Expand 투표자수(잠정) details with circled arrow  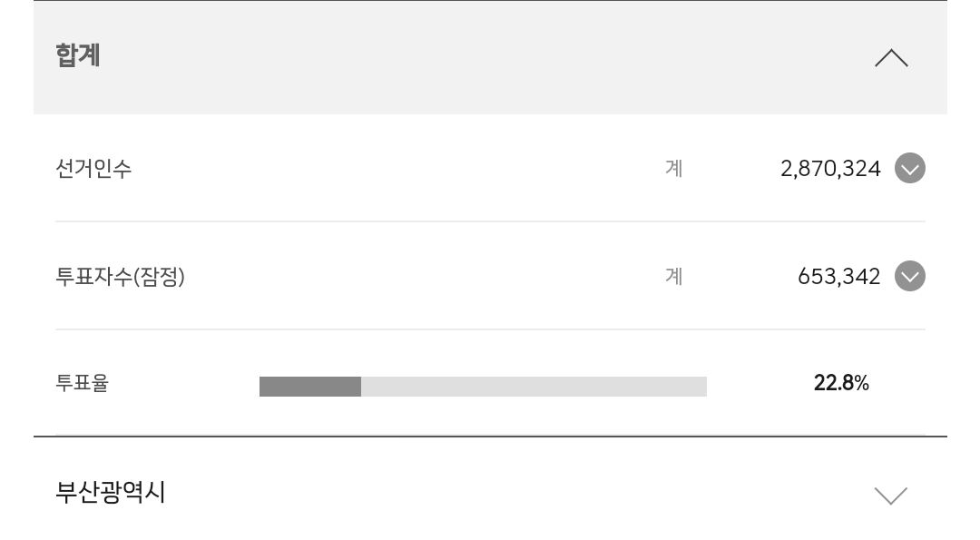(909, 276)
